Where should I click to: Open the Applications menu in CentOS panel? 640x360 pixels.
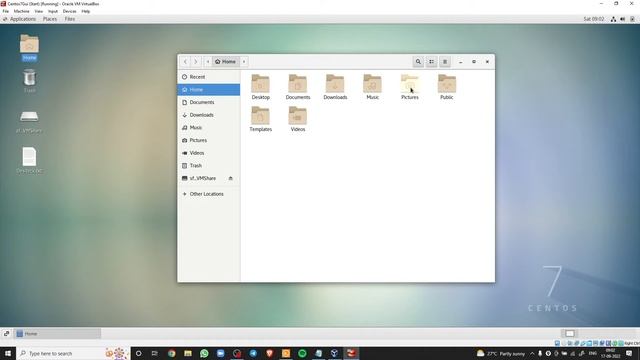[x=20, y=19]
